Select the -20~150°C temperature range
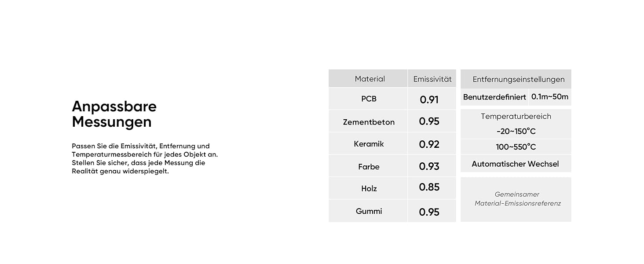This screenshot has width=644, height=264. [516, 132]
